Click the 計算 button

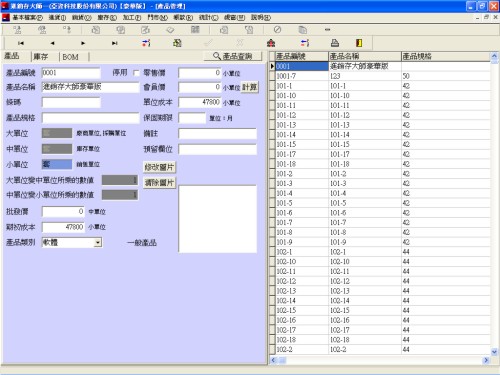click(249, 87)
